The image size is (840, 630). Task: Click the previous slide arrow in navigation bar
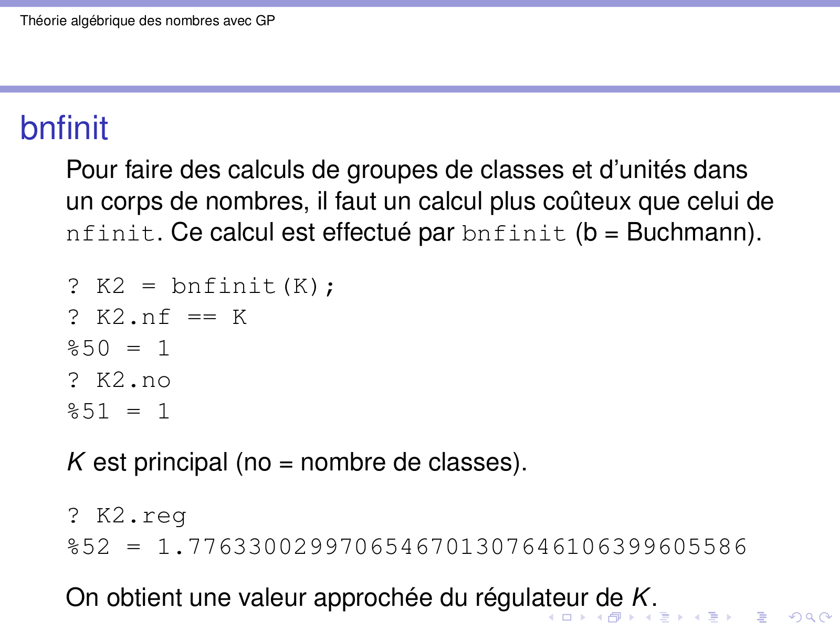point(551,617)
